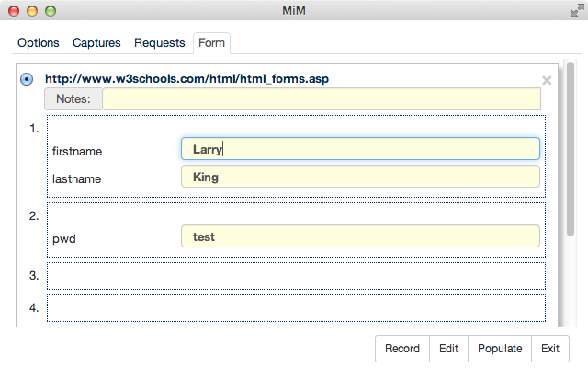Screen dimensions: 588x368
Task: Select the radio button beside the w3schools URL
Action: pos(27,79)
